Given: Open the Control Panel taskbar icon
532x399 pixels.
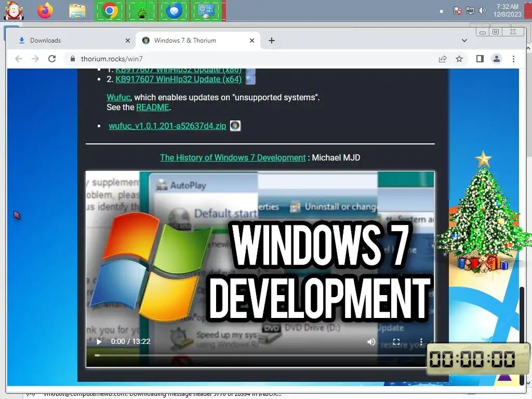Looking at the screenshot, I should point(207,11).
